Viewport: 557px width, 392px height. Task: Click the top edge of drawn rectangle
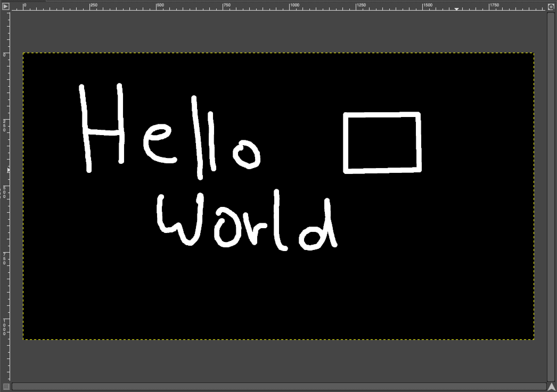coord(382,115)
